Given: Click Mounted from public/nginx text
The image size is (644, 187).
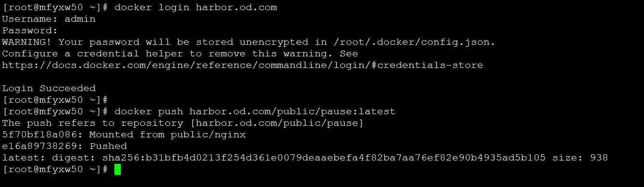Looking at the screenshot, I should coord(167,134).
